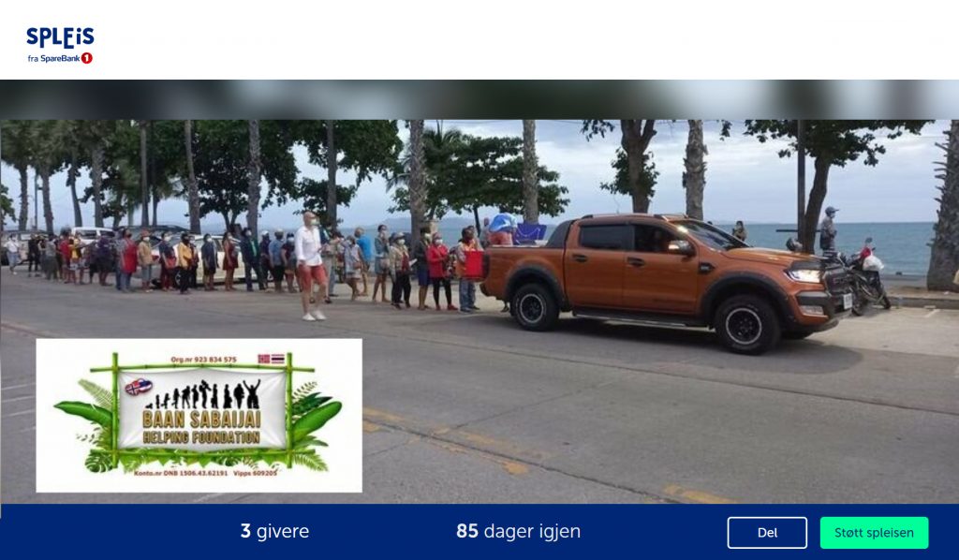The image size is (959, 560).
Task: Click the 'Del' share button
Action: point(767,533)
